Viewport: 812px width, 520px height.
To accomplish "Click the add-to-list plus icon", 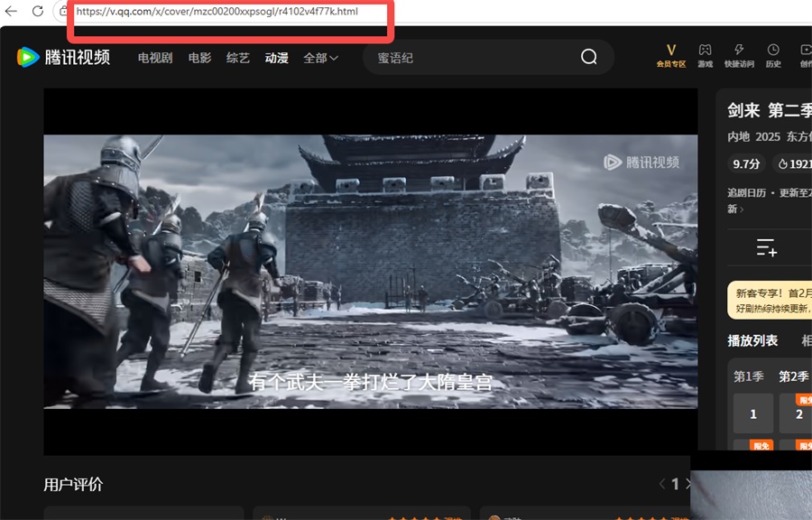I will pyautogui.click(x=766, y=247).
